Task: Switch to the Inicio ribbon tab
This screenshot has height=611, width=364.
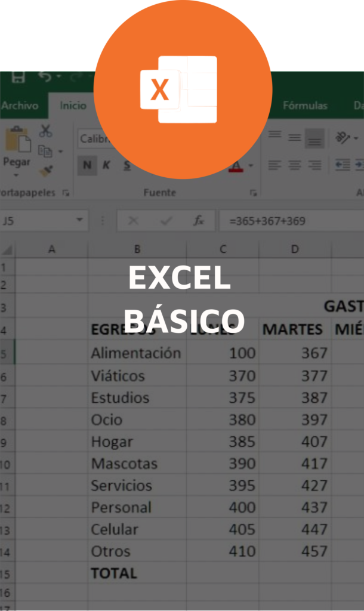Action: point(73,106)
